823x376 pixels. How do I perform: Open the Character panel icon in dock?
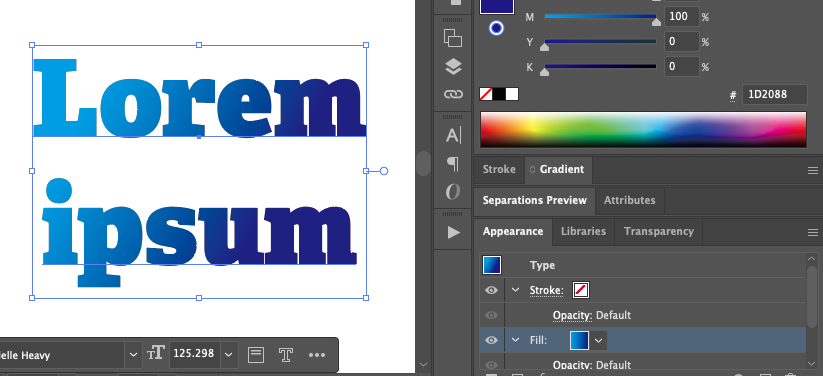[452, 135]
